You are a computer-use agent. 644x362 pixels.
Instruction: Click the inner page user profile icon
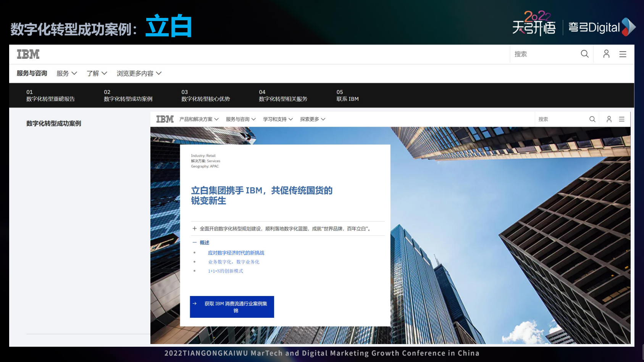point(609,119)
